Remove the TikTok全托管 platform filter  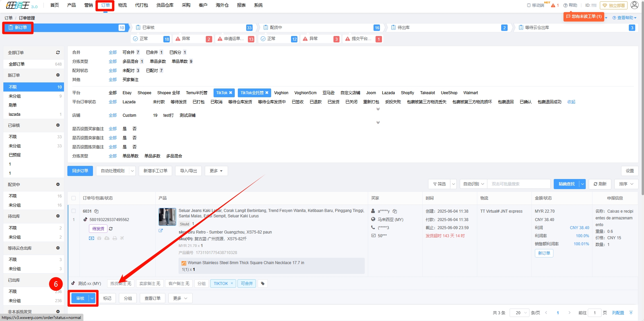pos(267,93)
